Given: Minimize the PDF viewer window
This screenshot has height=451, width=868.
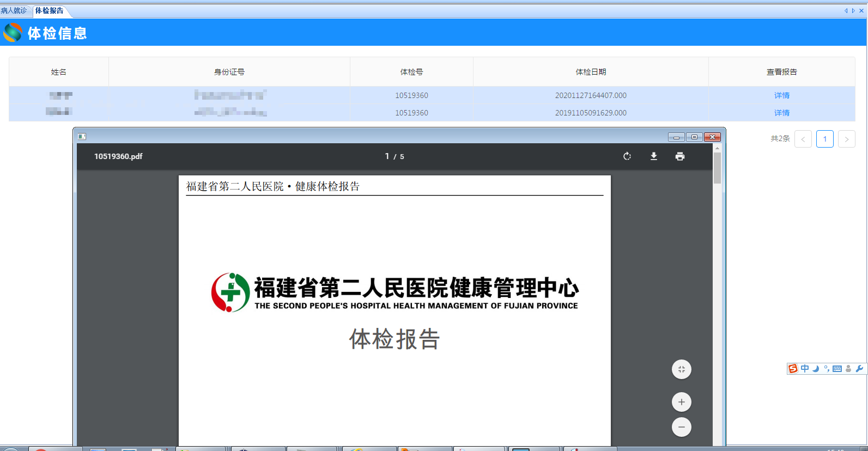Looking at the screenshot, I should tap(676, 137).
